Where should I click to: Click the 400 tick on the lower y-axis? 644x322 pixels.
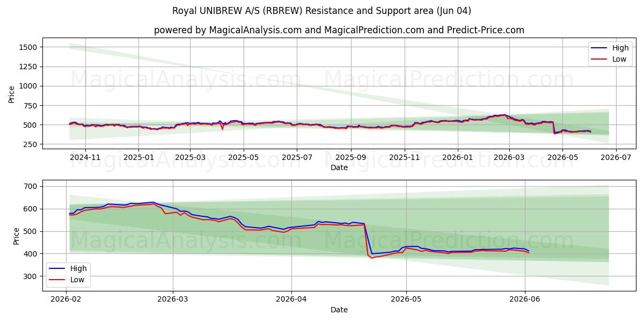tap(30, 254)
